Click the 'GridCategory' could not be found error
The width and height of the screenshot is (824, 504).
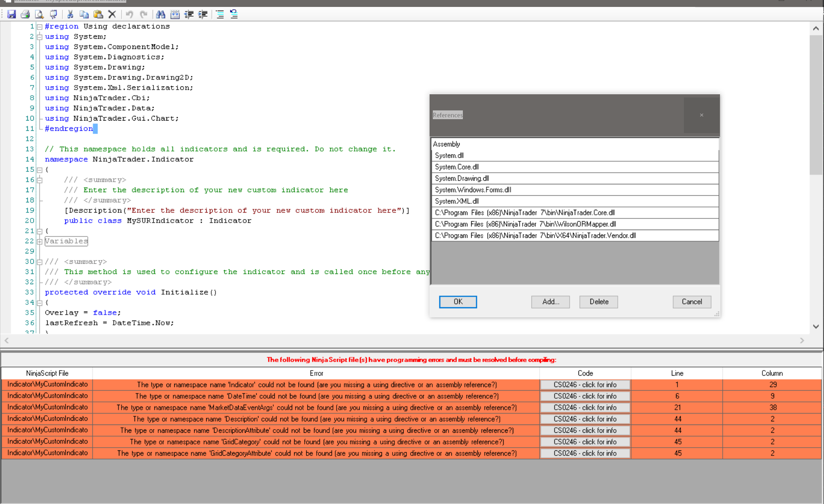pos(316,442)
